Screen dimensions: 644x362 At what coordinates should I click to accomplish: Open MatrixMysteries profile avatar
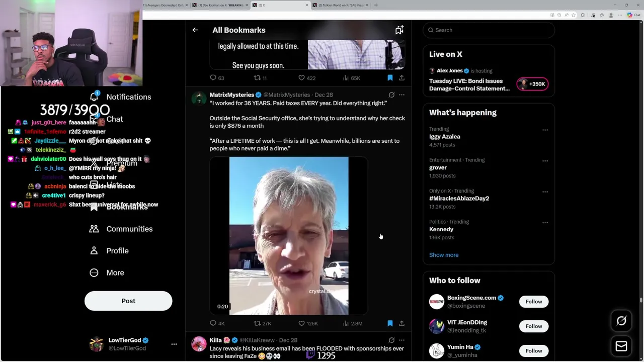point(199,99)
